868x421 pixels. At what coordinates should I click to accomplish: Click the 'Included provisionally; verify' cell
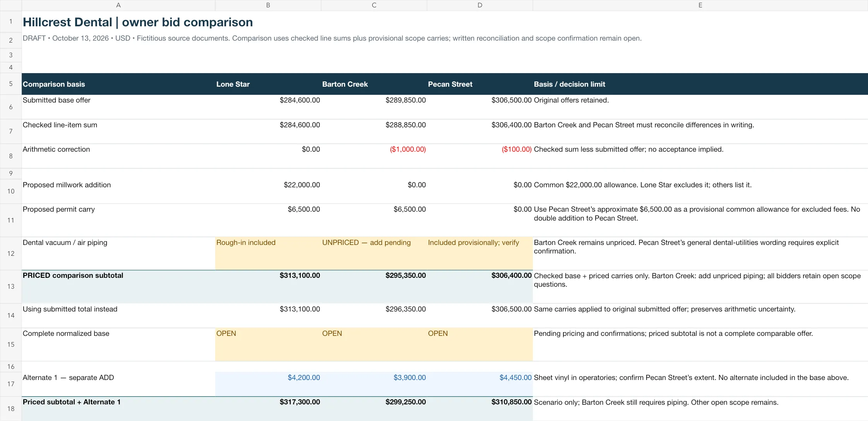[480, 253]
